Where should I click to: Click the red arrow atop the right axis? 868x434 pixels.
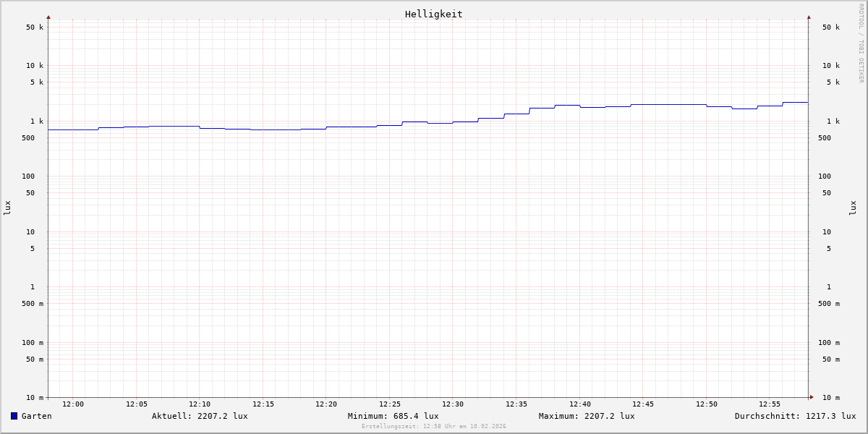(809, 17)
